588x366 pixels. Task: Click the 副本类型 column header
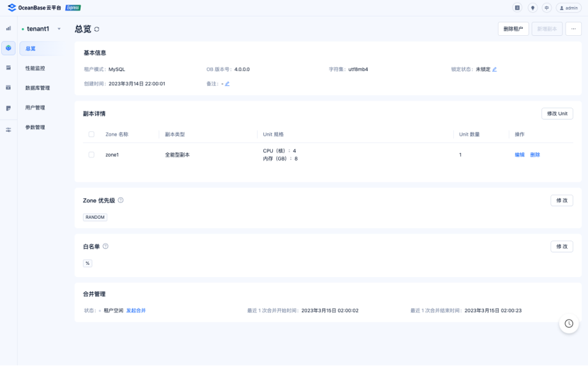click(174, 134)
